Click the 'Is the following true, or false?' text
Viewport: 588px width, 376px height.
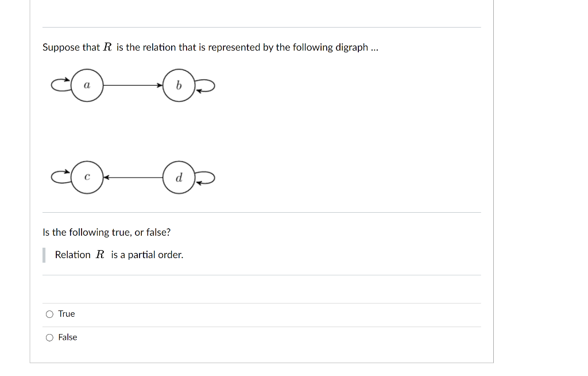point(106,232)
